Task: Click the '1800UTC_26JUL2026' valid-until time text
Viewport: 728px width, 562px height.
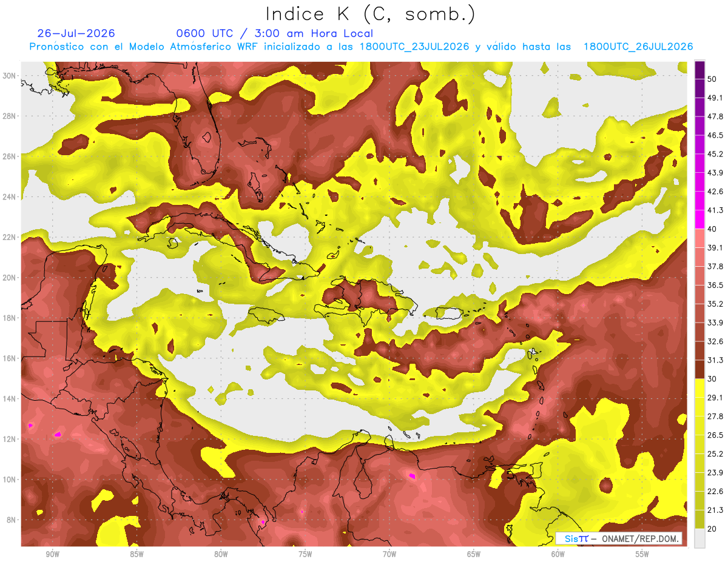Action: pyautogui.click(x=638, y=47)
